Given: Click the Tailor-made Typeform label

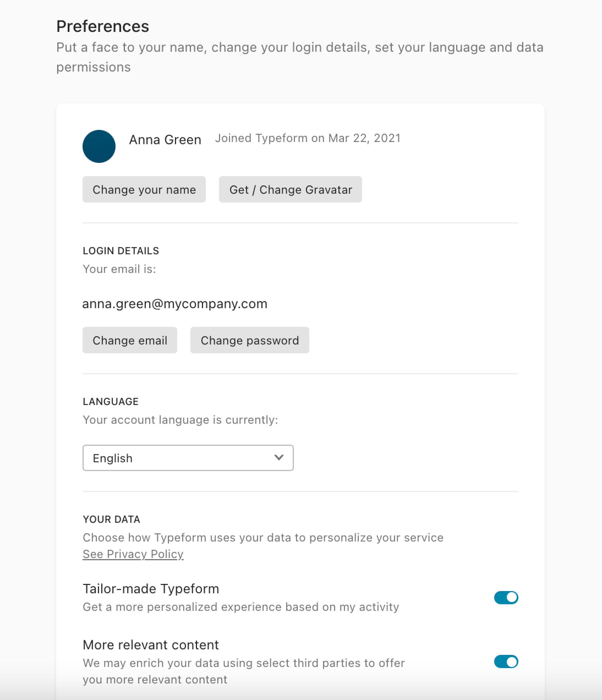Looking at the screenshot, I should click(151, 589).
